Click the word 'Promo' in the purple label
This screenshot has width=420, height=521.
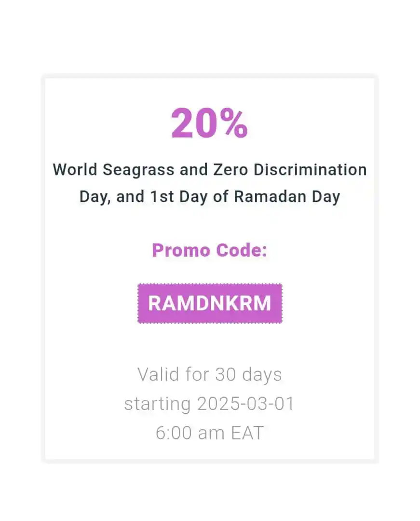[x=181, y=250]
